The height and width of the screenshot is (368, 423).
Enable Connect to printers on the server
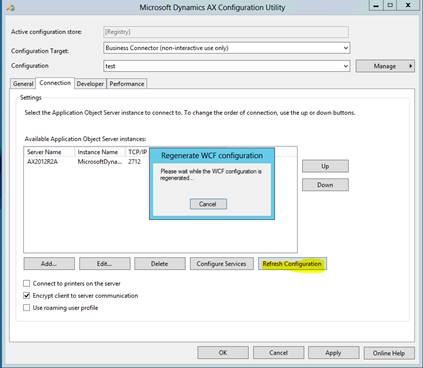click(x=27, y=283)
